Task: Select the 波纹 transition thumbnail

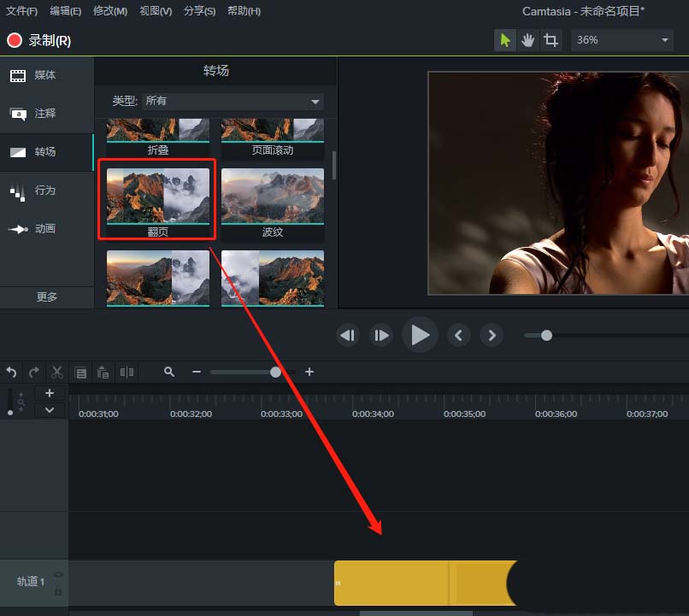Action: pos(273,197)
